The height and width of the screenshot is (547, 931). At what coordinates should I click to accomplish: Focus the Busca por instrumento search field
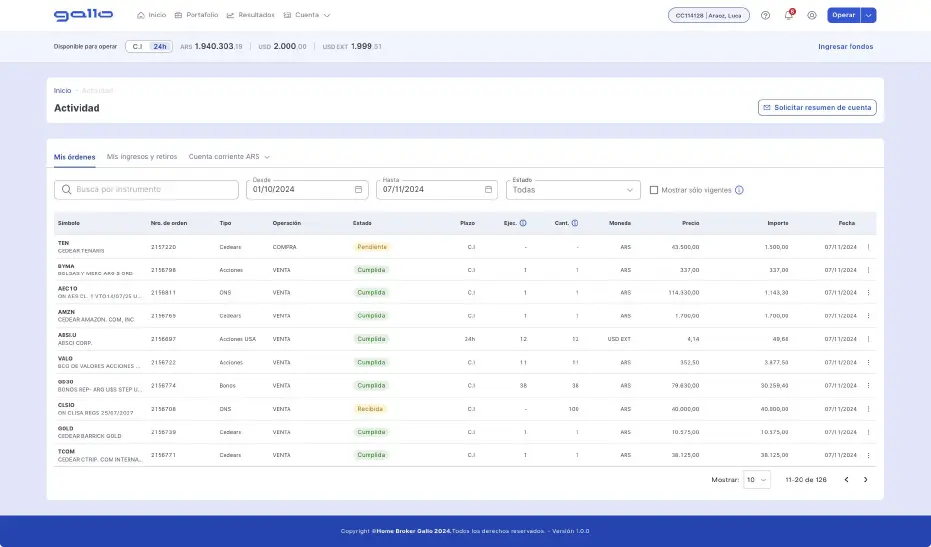pos(146,189)
